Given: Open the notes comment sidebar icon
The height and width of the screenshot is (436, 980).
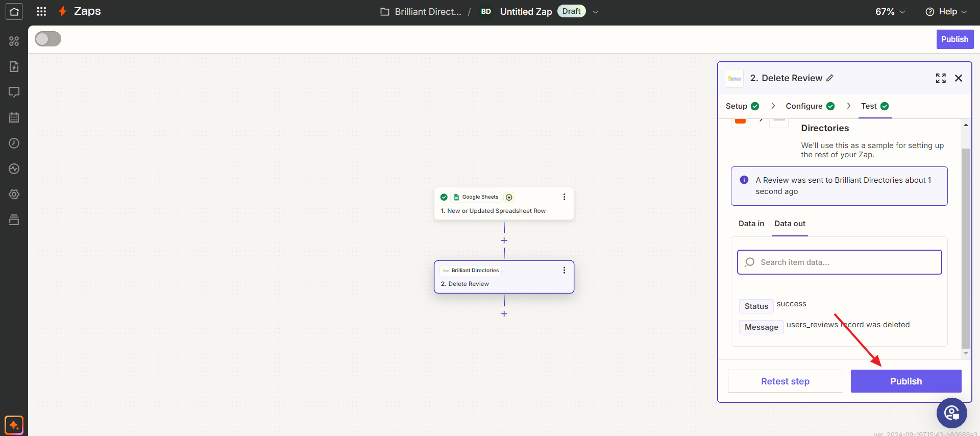Looking at the screenshot, I should tap(14, 92).
